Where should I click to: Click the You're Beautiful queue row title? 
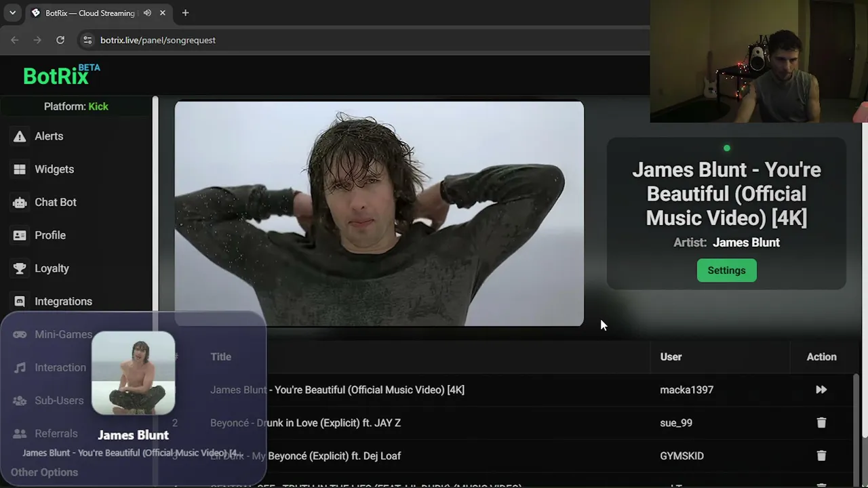[x=337, y=390]
